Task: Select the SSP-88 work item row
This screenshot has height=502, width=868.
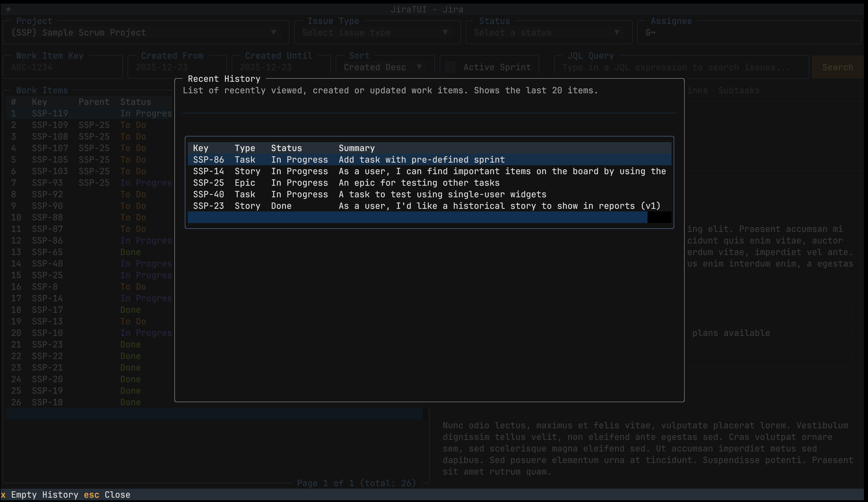Action: coord(89,217)
